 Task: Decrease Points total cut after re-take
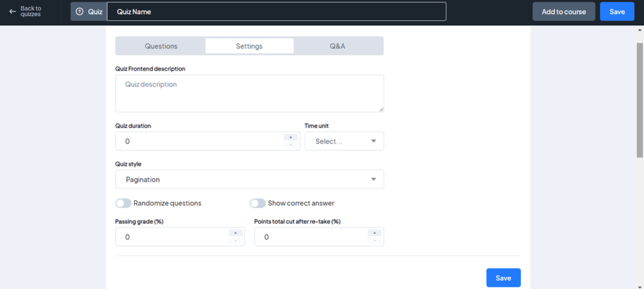point(375,241)
